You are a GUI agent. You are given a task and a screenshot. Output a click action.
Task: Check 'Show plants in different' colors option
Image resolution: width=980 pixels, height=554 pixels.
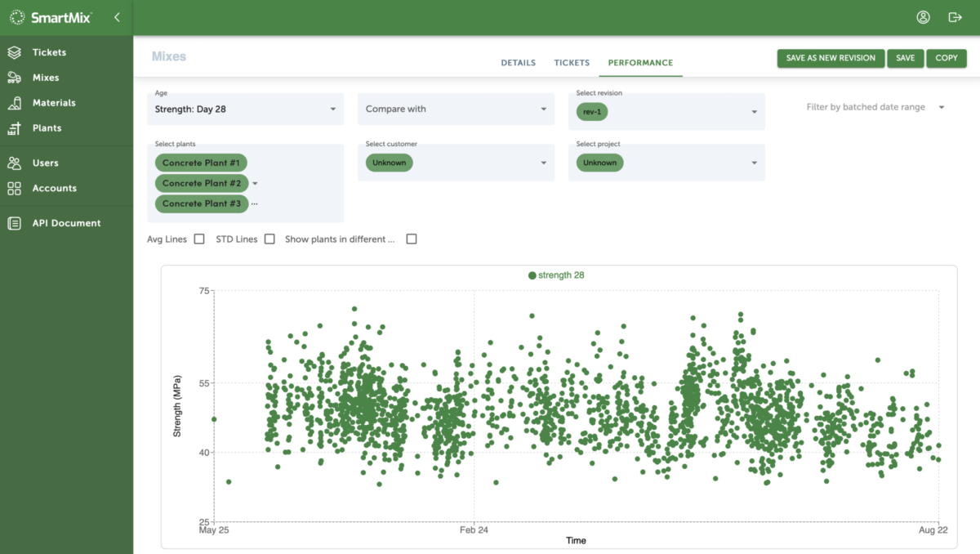(412, 239)
